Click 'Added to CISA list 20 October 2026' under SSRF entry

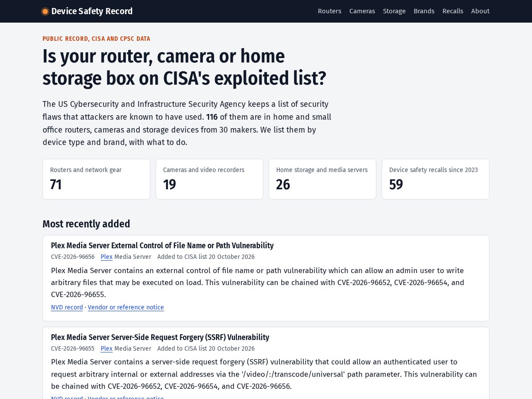pyautogui.click(x=206, y=348)
